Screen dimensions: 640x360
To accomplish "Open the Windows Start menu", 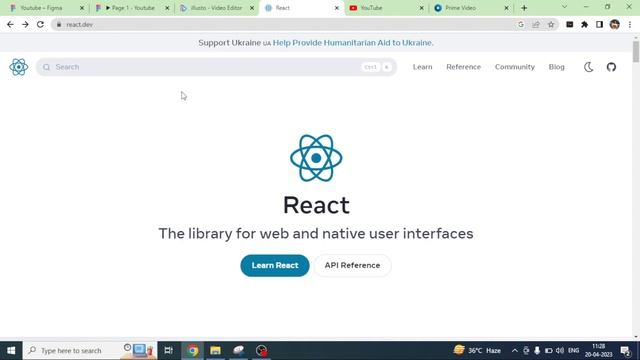I will pyautogui.click(x=11, y=350).
